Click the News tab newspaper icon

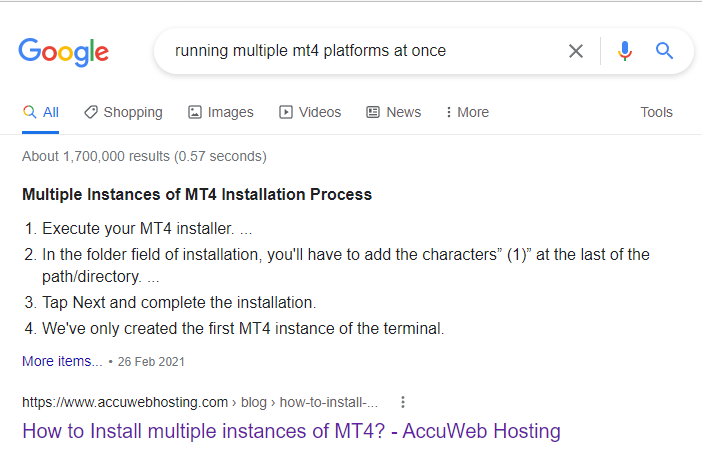[373, 112]
